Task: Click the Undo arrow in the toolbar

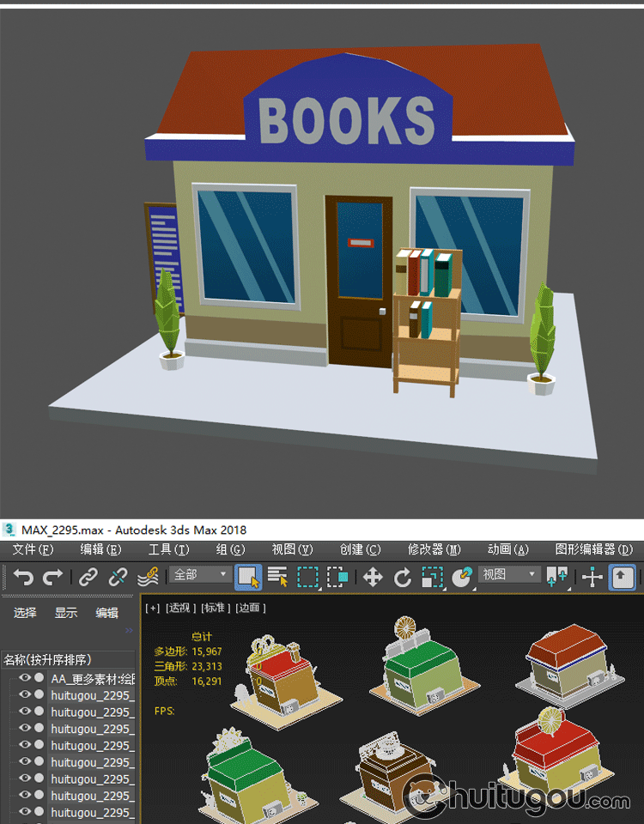Action: click(23, 577)
